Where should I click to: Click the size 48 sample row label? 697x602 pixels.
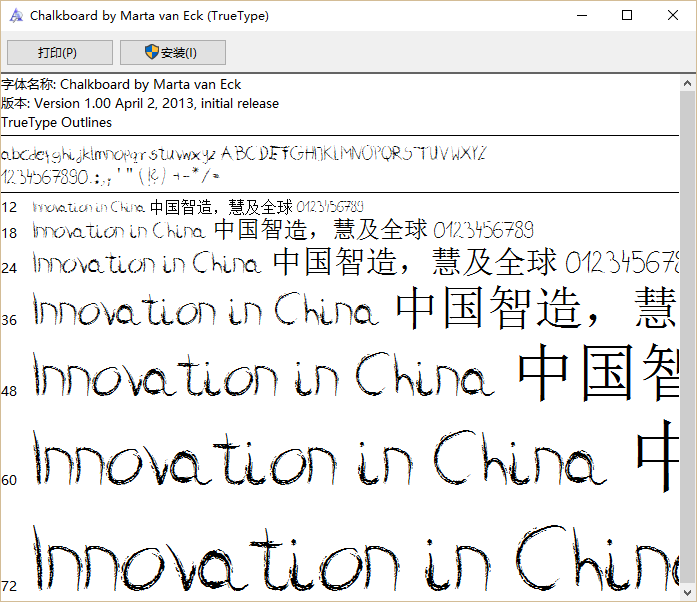[9, 391]
